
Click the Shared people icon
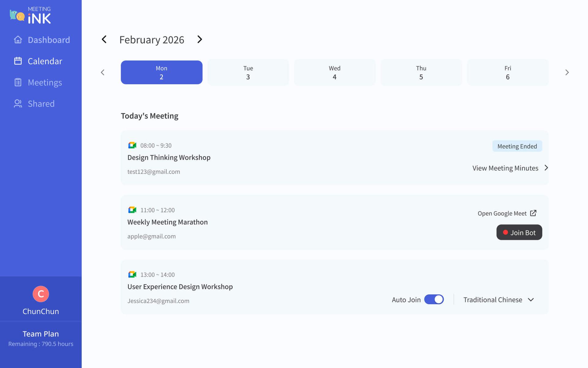(18, 104)
